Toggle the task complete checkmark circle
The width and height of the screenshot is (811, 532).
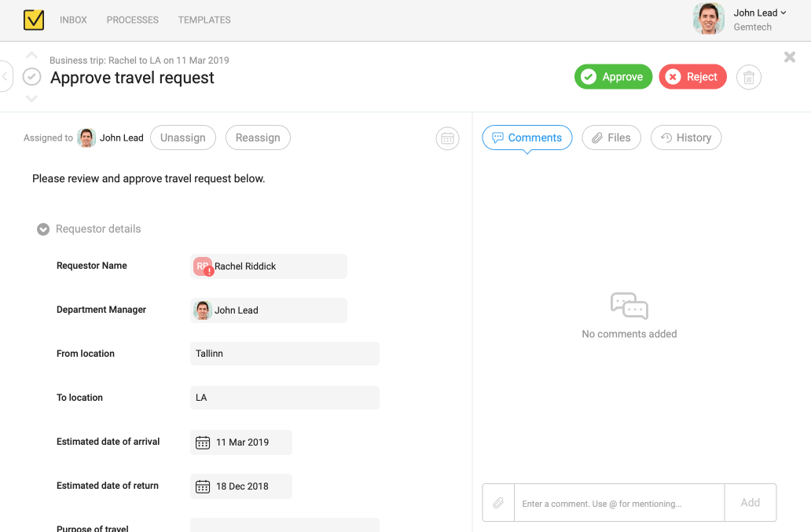(31, 77)
